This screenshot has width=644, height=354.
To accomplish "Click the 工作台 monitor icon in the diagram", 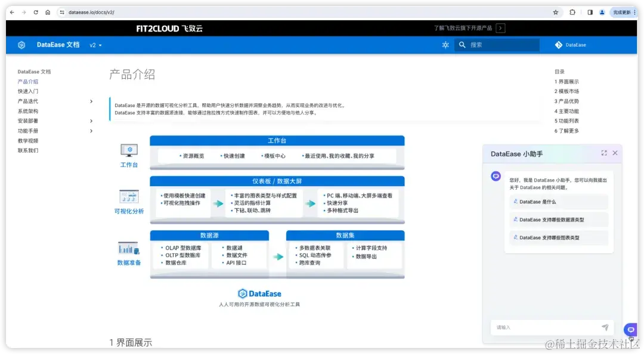I will [x=129, y=150].
